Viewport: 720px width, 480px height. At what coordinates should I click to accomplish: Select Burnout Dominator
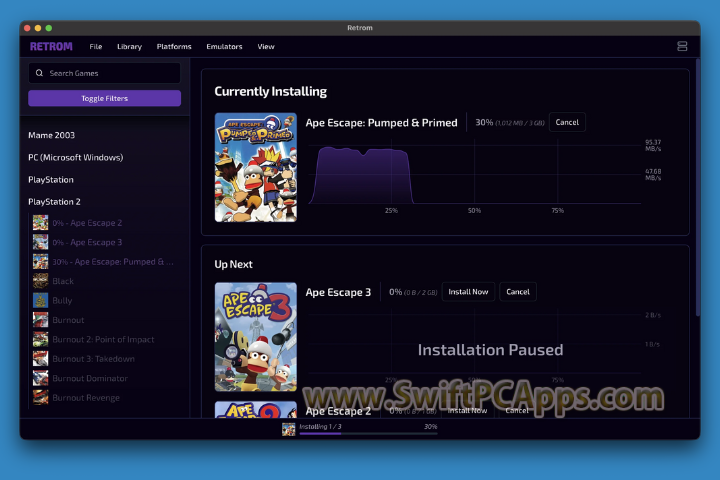coord(90,378)
